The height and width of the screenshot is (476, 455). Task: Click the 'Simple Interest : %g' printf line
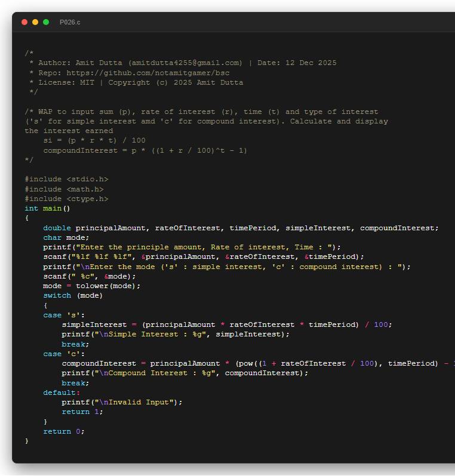176,334
